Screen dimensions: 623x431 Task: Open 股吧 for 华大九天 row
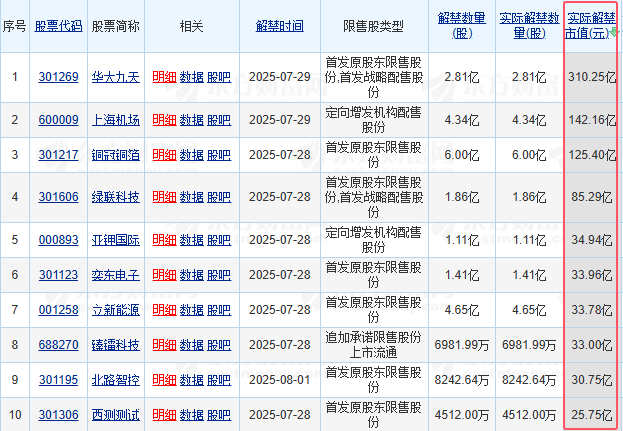[219, 77]
